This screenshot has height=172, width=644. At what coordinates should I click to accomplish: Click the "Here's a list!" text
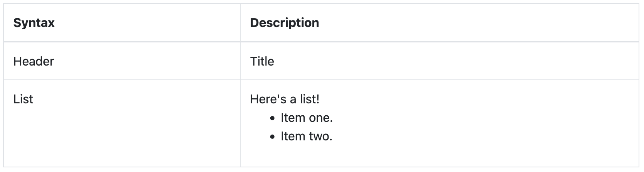point(285,99)
